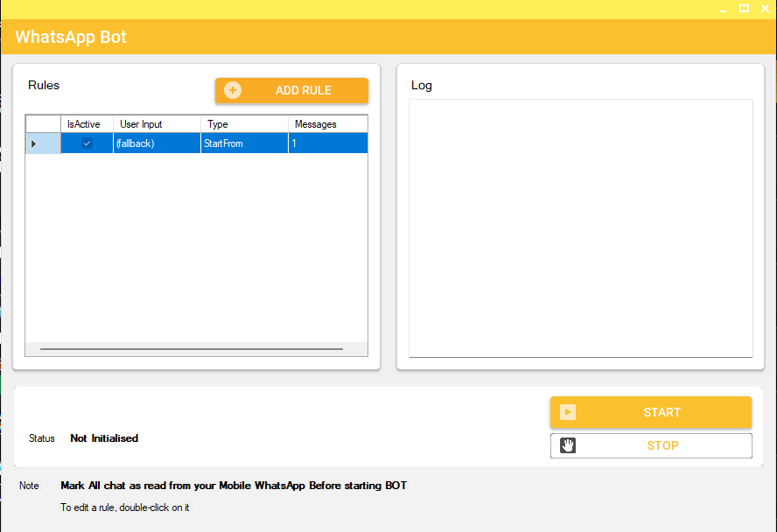Screen dimensions: 777x532
Task: Click the Not Initialised status text
Action: click(x=104, y=437)
